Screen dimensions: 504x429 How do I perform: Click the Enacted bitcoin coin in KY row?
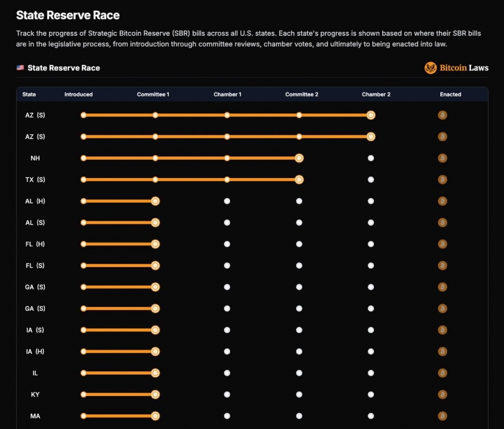click(442, 394)
